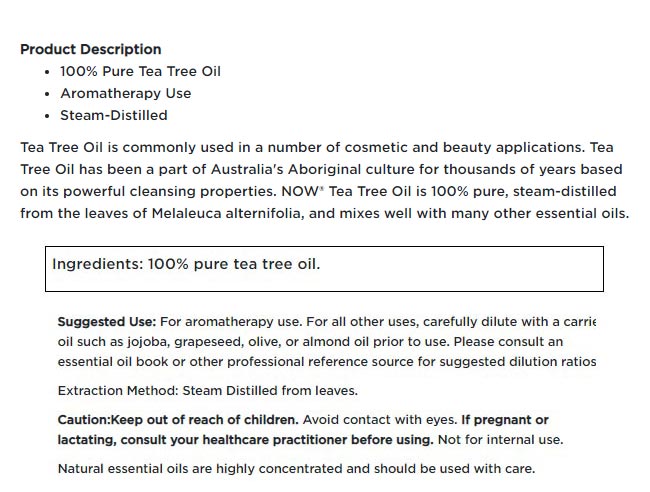Click the jojoba, grapeseed, olive oil line
The width and height of the screenshot is (650, 492).
tap(310, 342)
